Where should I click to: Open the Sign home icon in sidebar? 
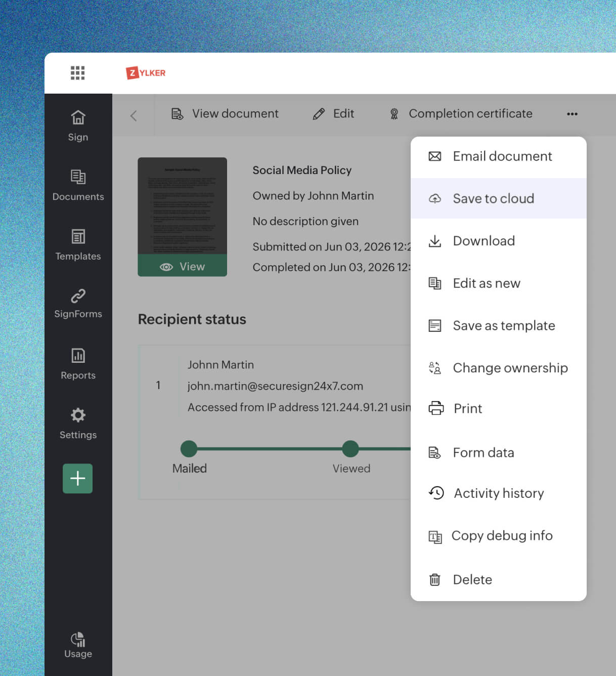78,117
